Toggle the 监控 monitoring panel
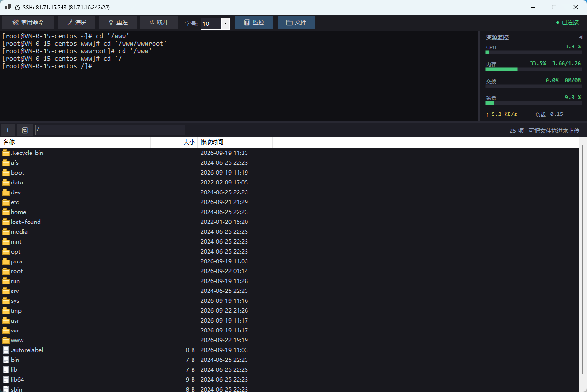The width and height of the screenshot is (587, 392). pyautogui.click(x=254, y=23)
